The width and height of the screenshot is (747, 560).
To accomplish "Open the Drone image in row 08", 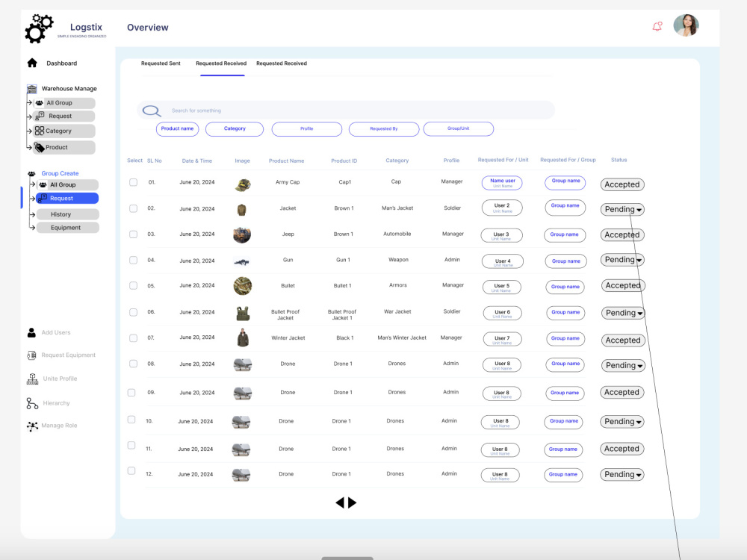I will 243,365.
